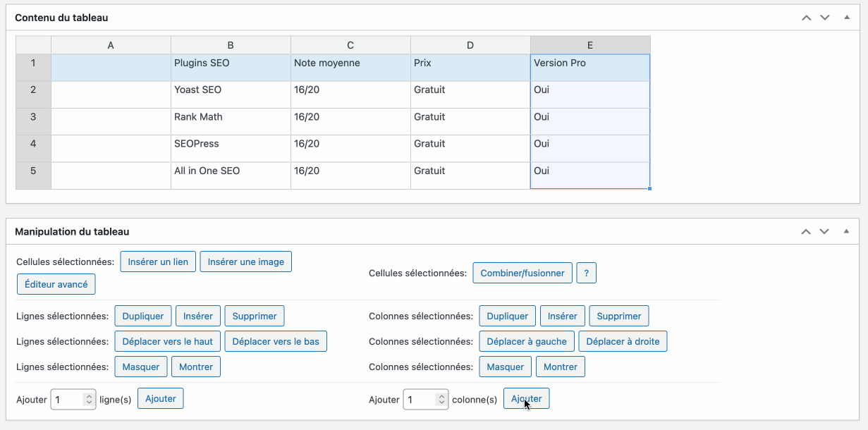Click the 'Contenu du tableau' panel title

click(61, 18)
